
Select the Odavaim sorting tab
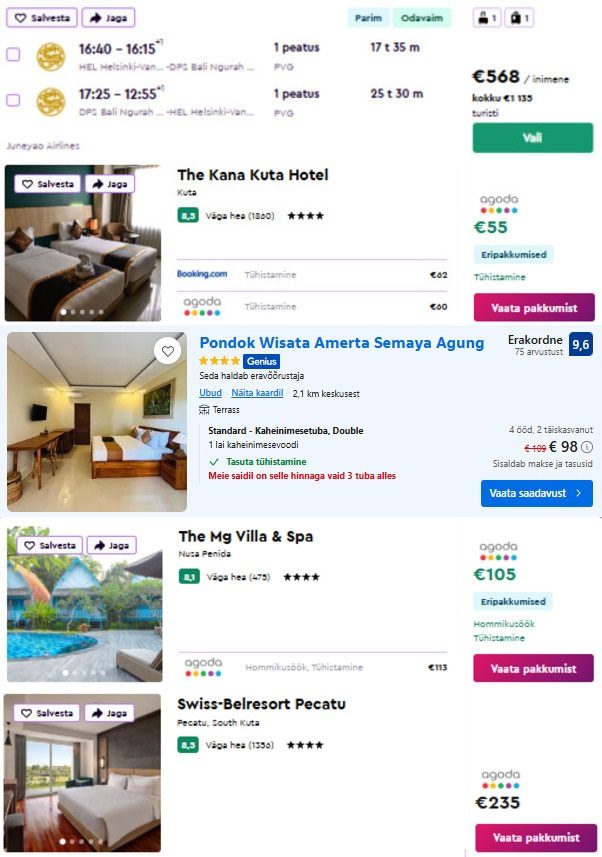pos(422,18)
